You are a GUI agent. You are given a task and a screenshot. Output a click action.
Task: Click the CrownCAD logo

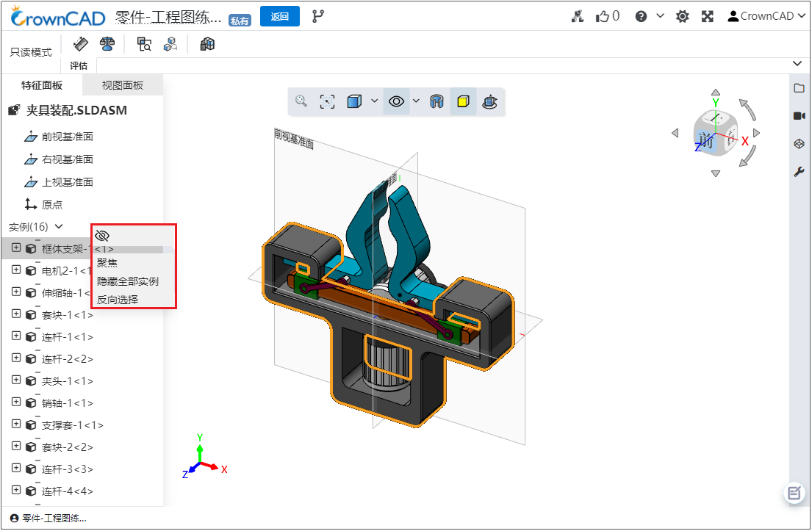point(58,17)
